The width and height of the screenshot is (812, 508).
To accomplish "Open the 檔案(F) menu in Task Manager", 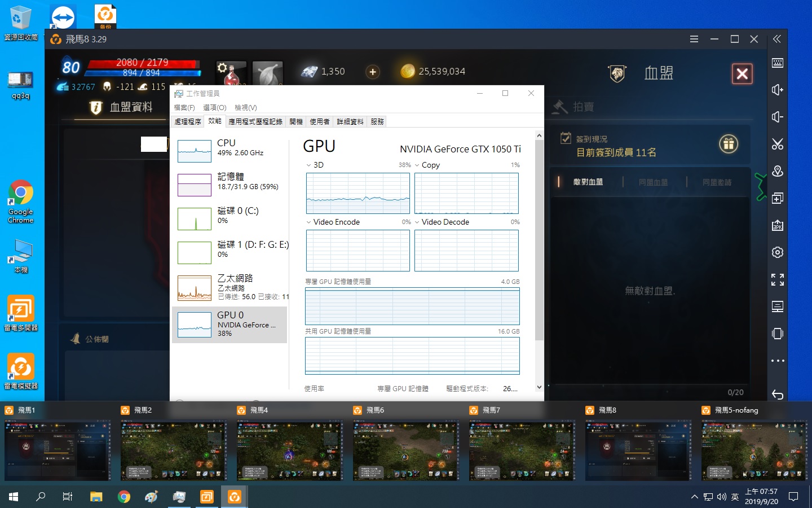I will [x=184, y=107].
